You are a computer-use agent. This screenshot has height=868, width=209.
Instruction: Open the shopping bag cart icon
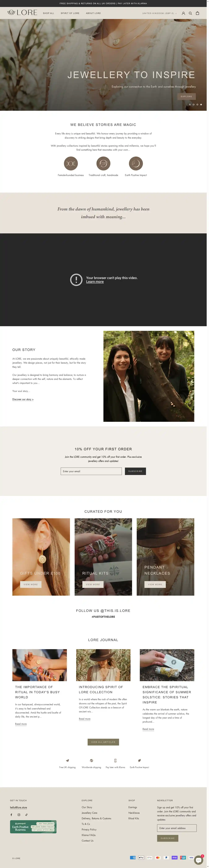(198, 13)
